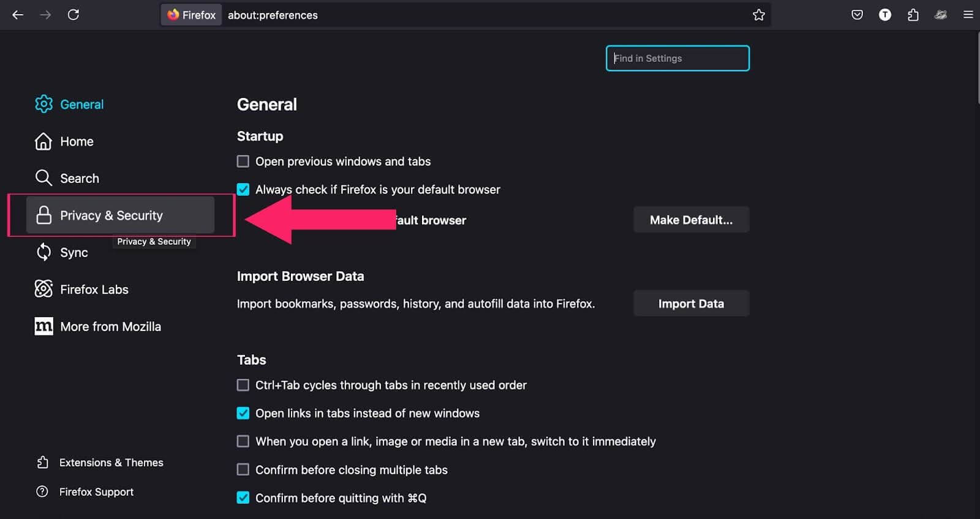
Task: Uncheck Confirm before quitting with ⌘Q
Action: pyautogui.click(x=243, y=498)
